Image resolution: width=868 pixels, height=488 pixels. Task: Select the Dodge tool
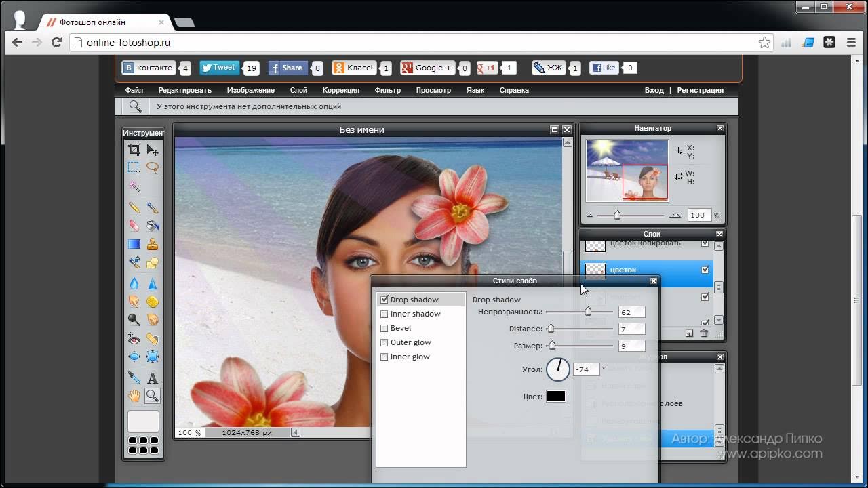pyautogui.click(x=134, y=319)
